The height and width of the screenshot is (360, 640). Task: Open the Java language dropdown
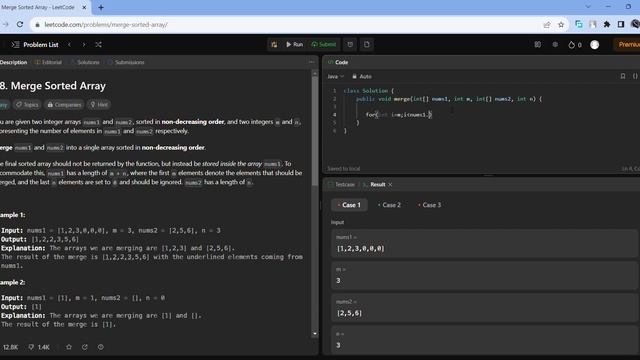336,76
